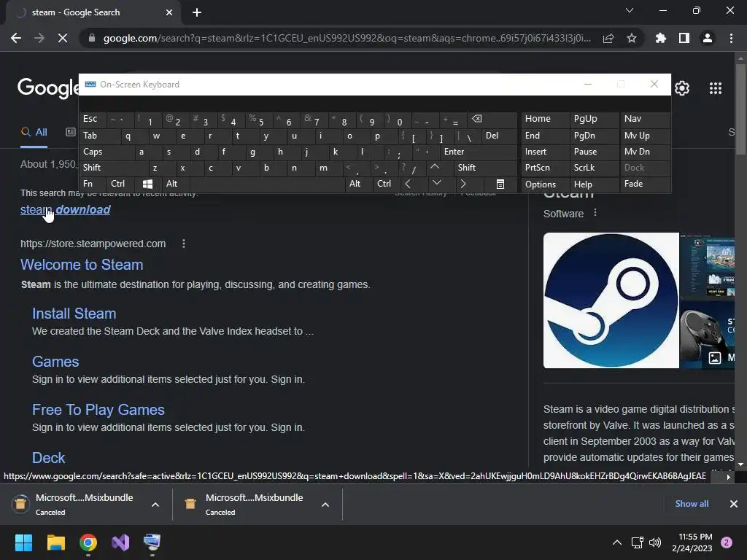Toggle Fn key on On-Screen Keyboard
747x560 pixels.
point(93,184)
